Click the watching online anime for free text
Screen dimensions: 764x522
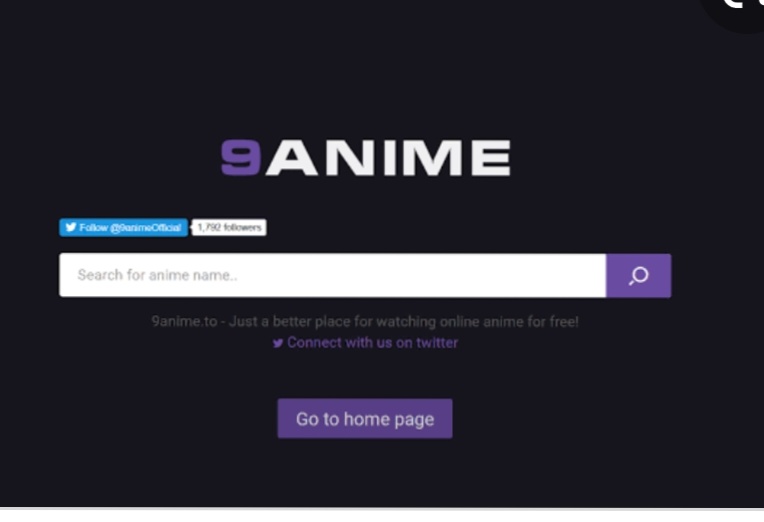[478, 322]
